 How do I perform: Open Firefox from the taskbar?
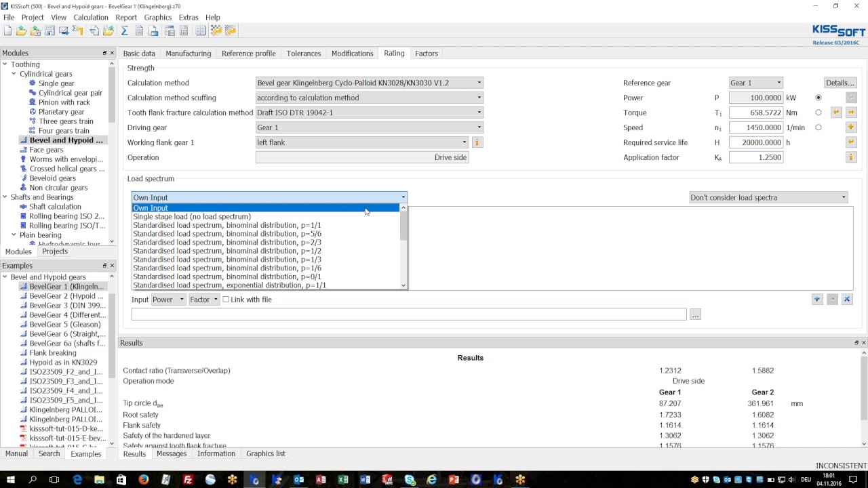(x=144, y=480)
